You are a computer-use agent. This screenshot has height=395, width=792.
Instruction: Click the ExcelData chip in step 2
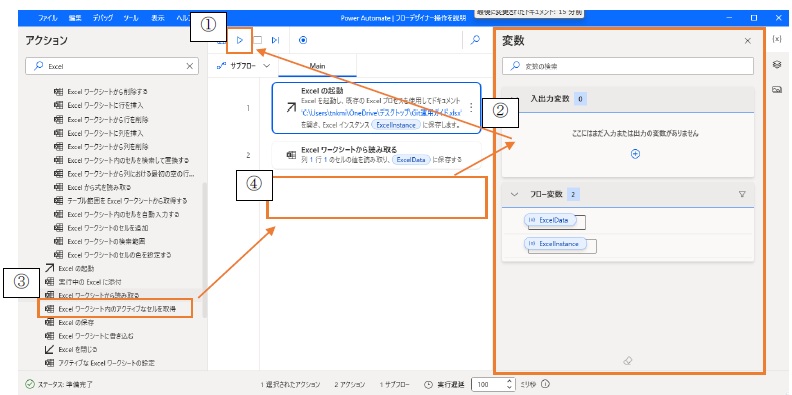tap(411, 160)
